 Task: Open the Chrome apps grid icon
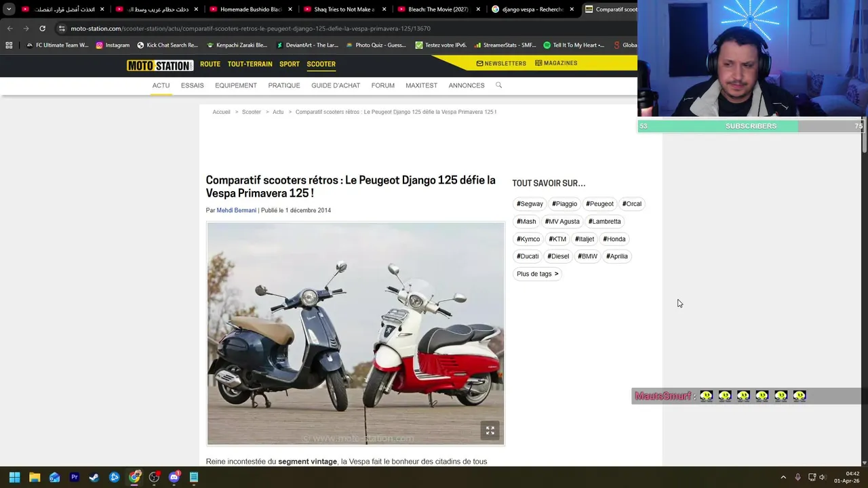click(x=9, y=45)
